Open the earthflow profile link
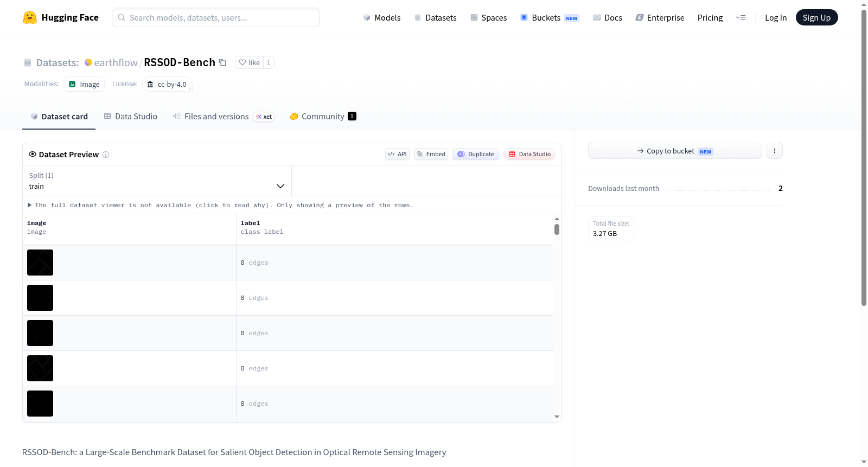 click(x=116, y=62)
